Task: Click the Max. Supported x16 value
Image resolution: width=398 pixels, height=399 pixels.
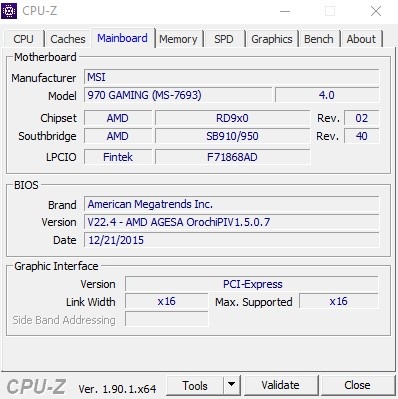Action: [x=339, y=301]
